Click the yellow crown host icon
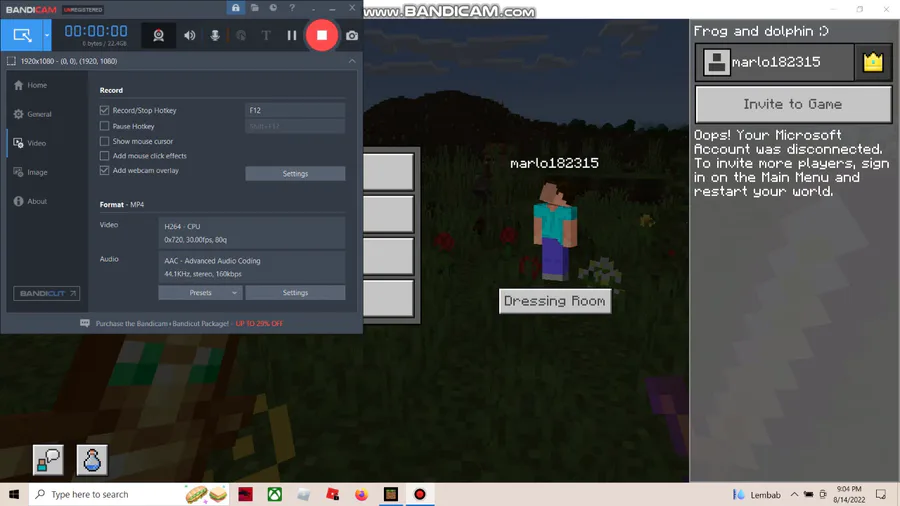 point(872,62)
